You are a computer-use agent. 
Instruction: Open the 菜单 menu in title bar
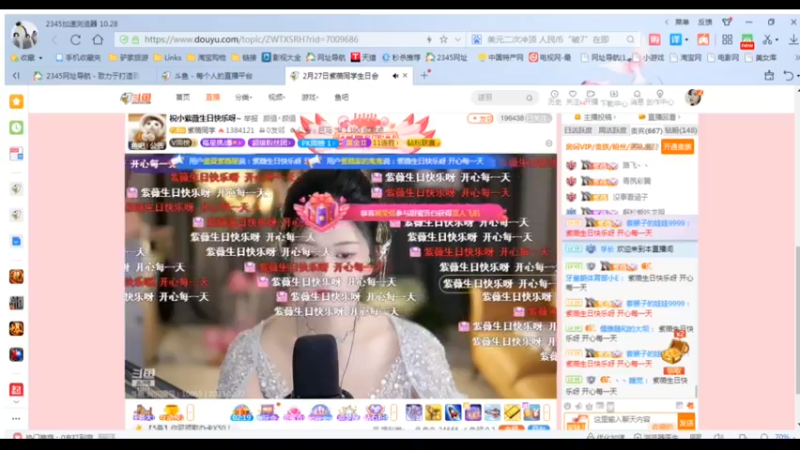click(x=682, y=22)
